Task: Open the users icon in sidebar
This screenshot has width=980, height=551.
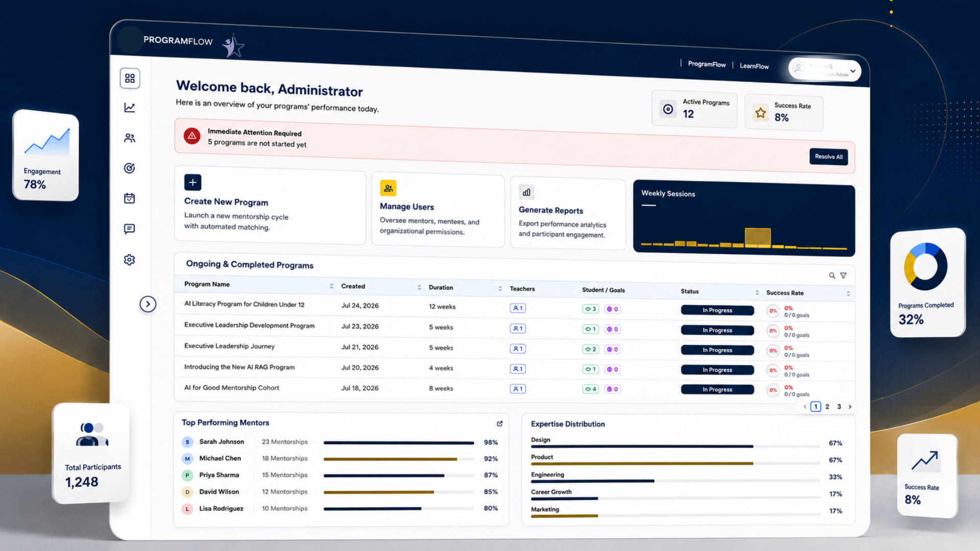Action: click(x=130, y=138)
